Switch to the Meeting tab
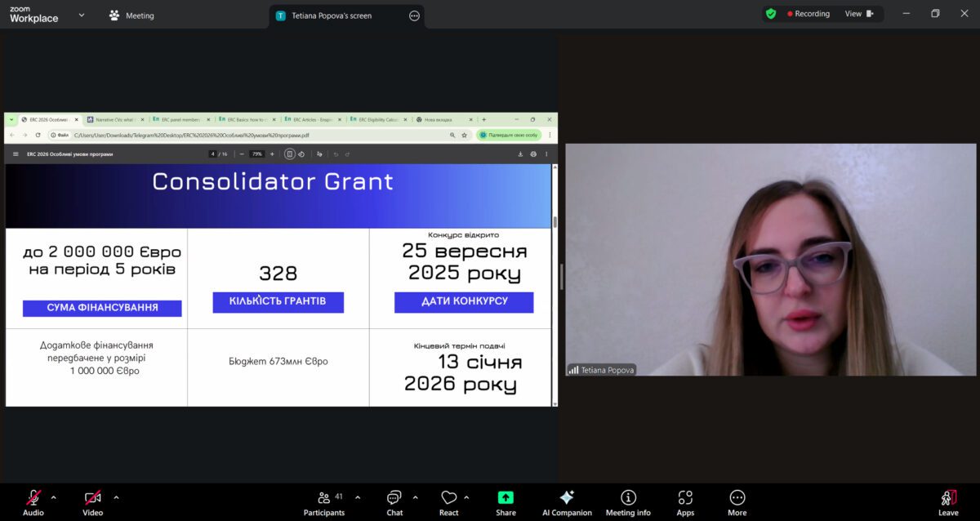The width and height of the screenshot is (980, 521). pos(131,16)
